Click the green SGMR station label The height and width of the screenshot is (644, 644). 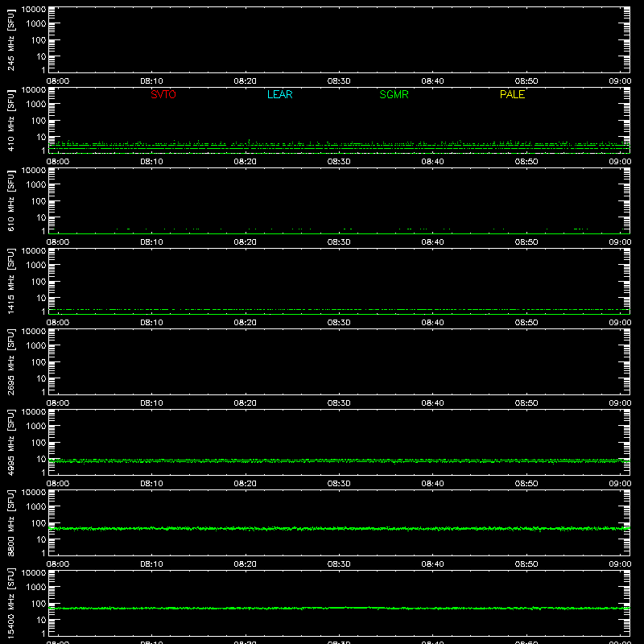(394, 94)
